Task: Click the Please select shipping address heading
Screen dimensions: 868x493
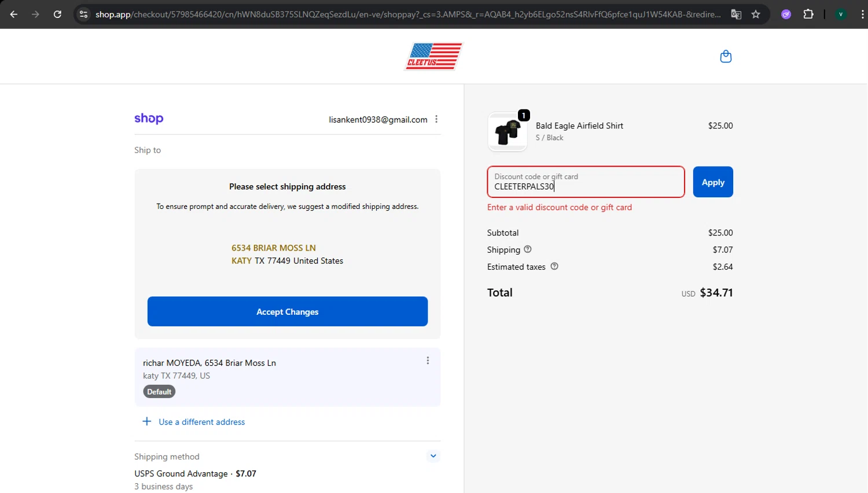Action: [x=288, y=186]
